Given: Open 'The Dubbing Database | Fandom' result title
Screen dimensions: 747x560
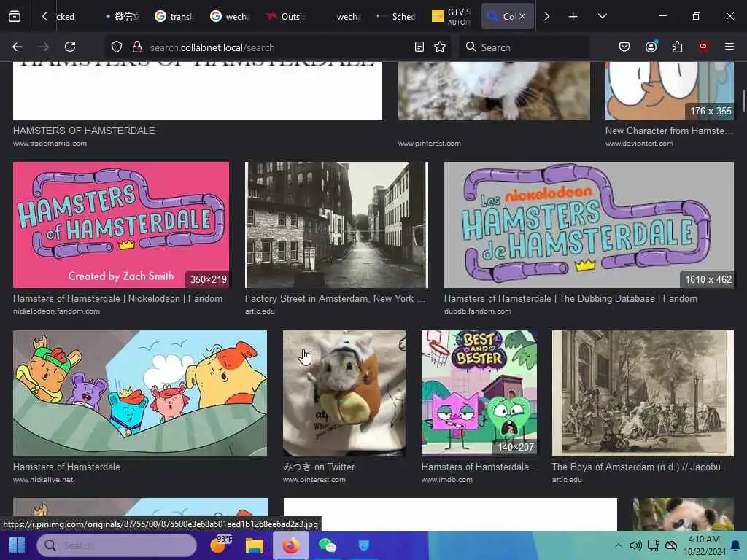Looking at the screenshot, I should click(x=570, y=298).
